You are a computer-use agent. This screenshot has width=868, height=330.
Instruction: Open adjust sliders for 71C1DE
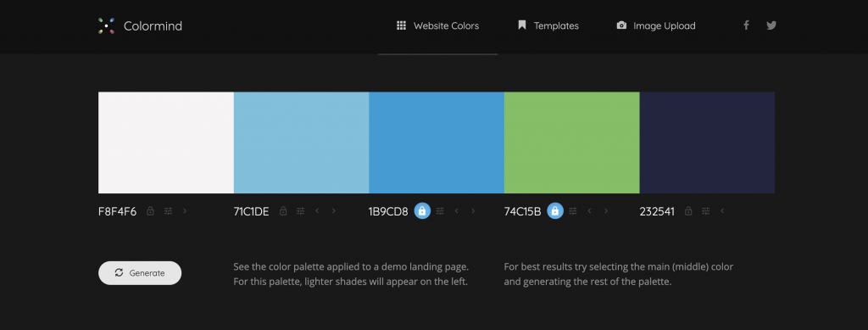point(301,211)
